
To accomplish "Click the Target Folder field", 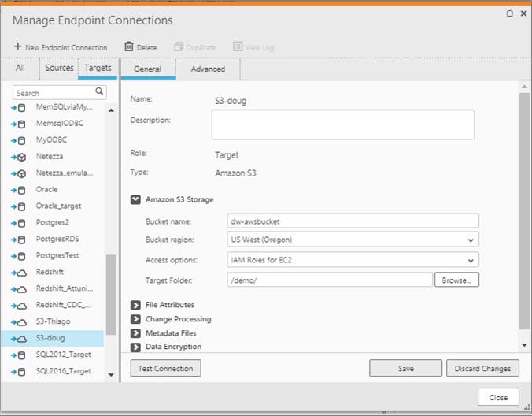I will (330, 280).
